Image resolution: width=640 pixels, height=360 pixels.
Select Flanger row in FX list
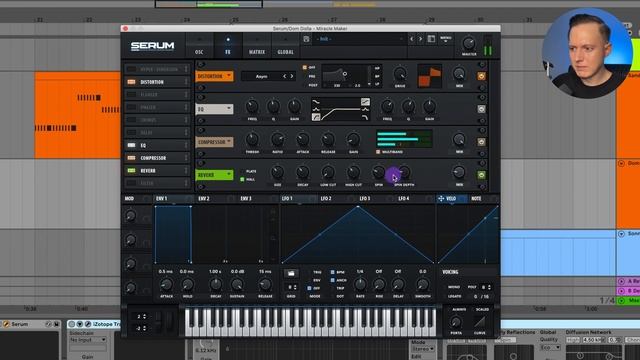pyautogui.click(x=157, y=95)
